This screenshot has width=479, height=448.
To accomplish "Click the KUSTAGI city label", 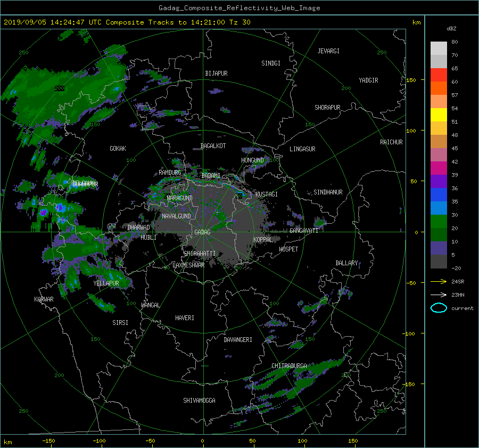I will [267, 194].
